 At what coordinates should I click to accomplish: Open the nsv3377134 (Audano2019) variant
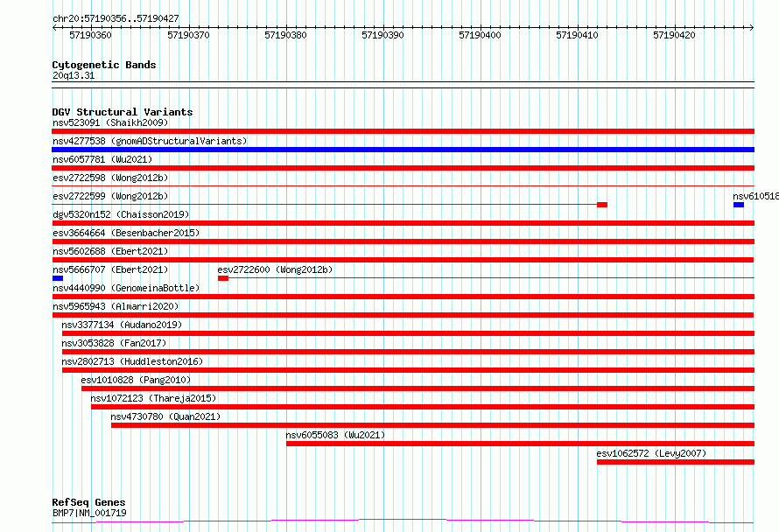pos(408,333)
